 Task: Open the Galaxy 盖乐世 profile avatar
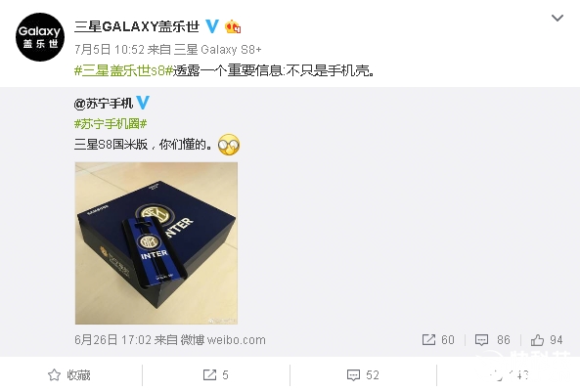pyautogui.click(x=40, y=37)
